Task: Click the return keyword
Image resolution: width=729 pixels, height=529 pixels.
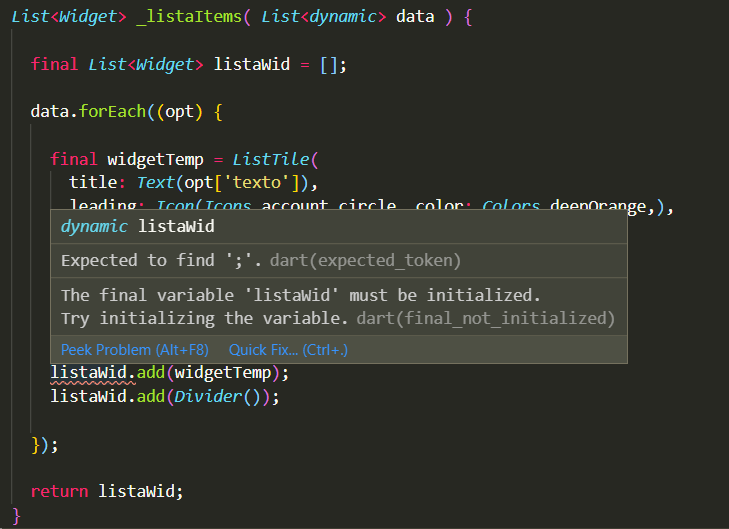Action: tap(60, 491)
